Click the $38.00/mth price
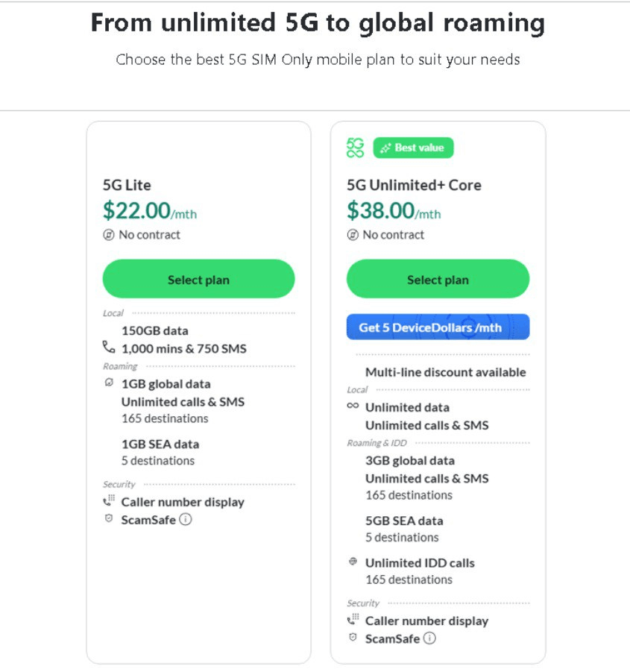The width and height of the screenshot is (630, 672). pyautogui.click(x=394, y=211)
